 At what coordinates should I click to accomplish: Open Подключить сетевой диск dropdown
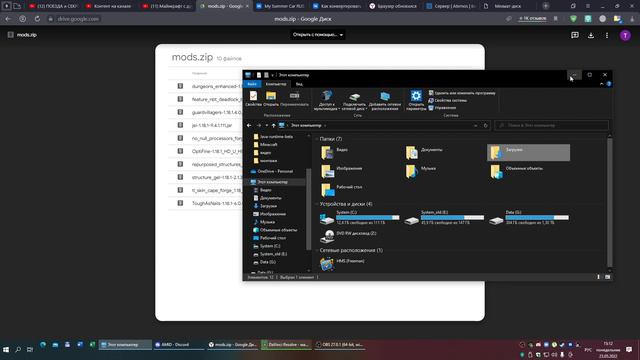coord(354,100)
